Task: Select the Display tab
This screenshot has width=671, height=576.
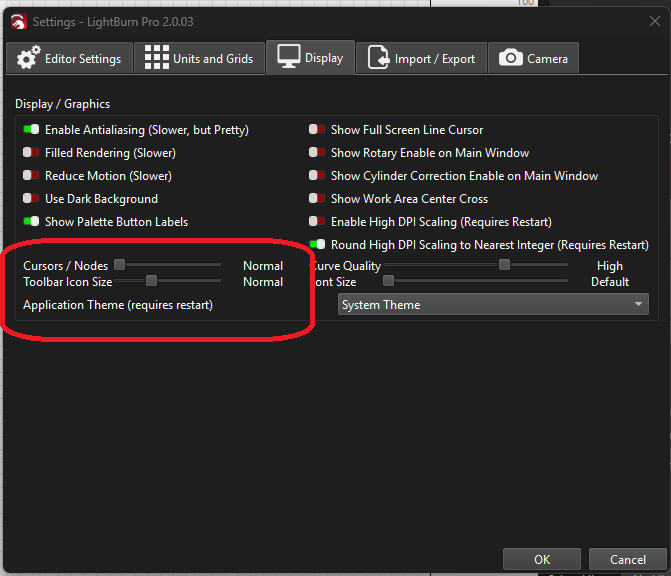Action: (311, 58)
